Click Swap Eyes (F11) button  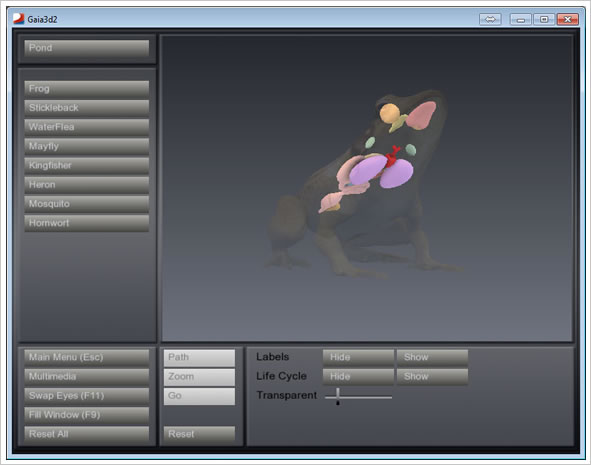point(87,396)
